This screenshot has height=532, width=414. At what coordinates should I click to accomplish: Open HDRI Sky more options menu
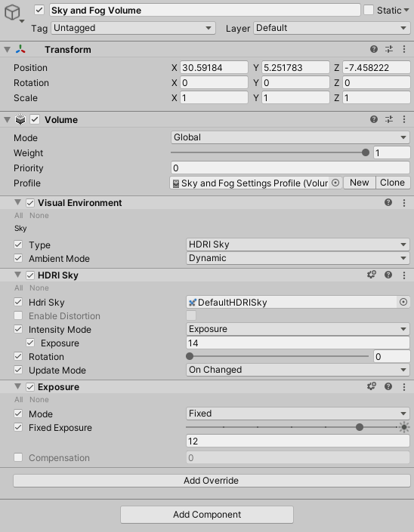pyautogui.click(x=404, y=275)
